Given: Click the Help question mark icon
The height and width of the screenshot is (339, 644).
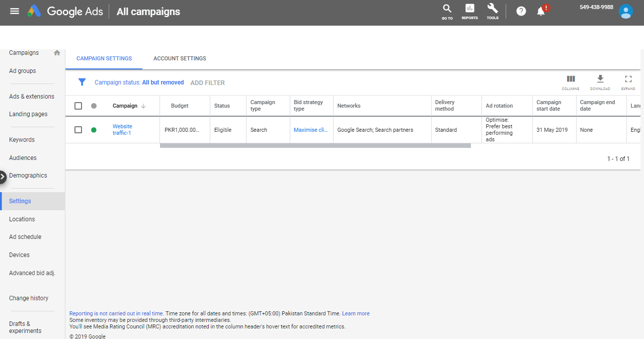Looking at the screenshot, I should click(521, 11).
